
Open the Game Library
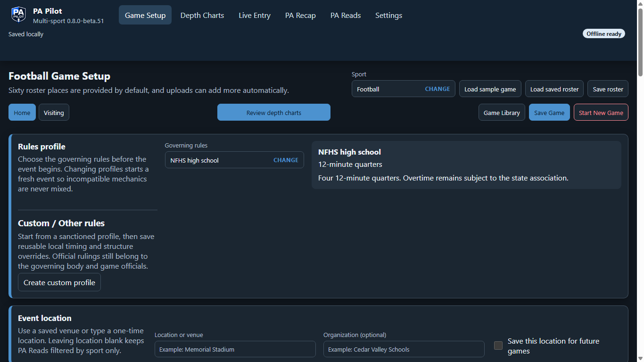(x=502, y=112)
